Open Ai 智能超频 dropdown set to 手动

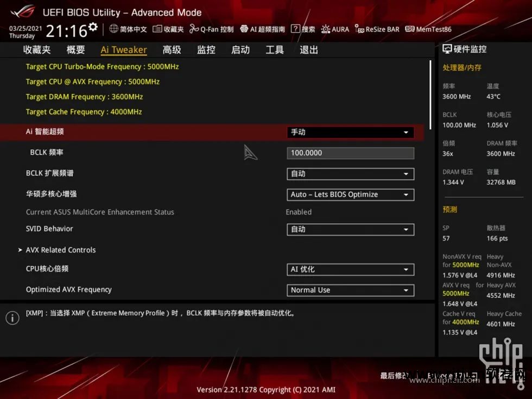click(x=351, y=132)
